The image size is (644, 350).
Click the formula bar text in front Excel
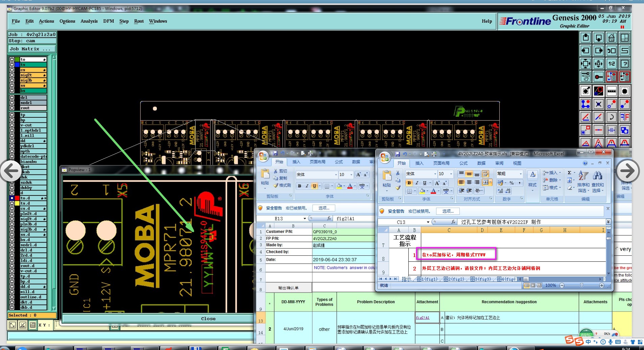[x=501, y=222]
